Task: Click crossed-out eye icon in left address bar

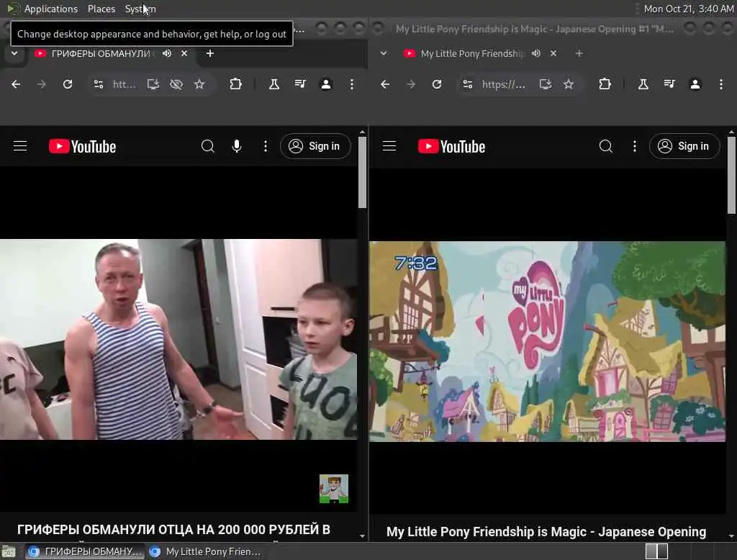Action: click(x=176, y=84)
